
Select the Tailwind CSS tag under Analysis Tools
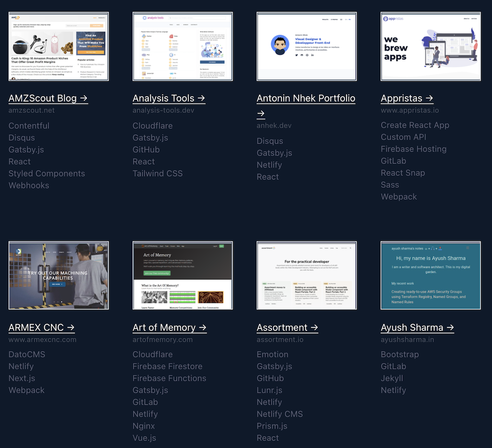click(x=158, y=173)
